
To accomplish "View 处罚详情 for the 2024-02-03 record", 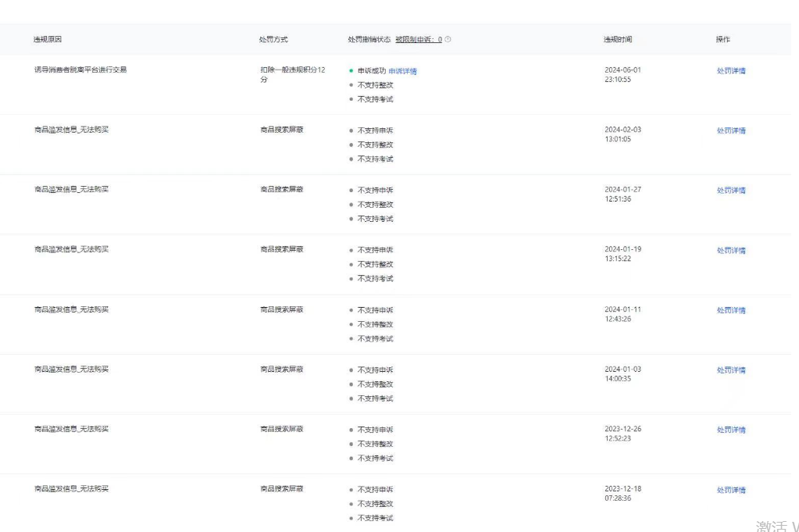I will pyautogui.click(x=731, y=130).
